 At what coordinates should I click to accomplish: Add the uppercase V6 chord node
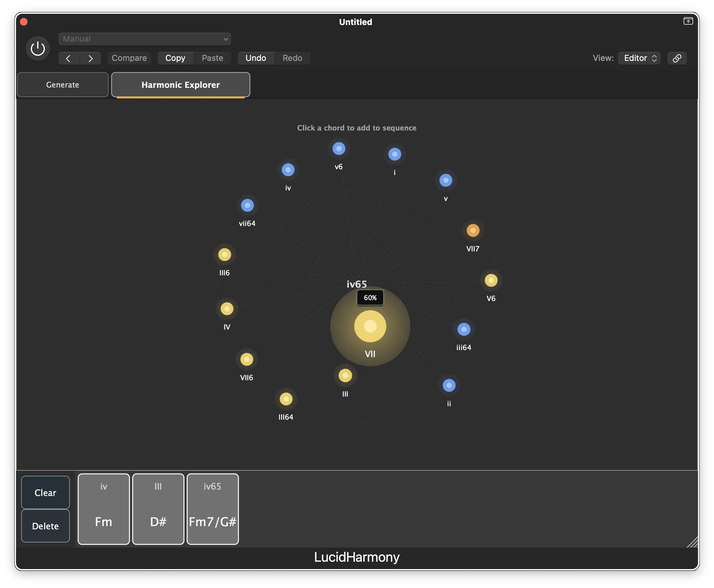tap(491, 281)
